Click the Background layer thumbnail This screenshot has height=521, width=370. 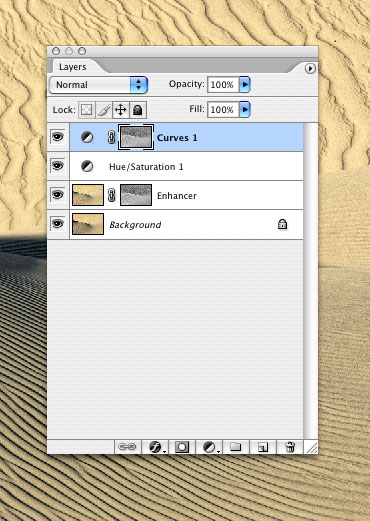pyautogui.click(x=88, y=224)
